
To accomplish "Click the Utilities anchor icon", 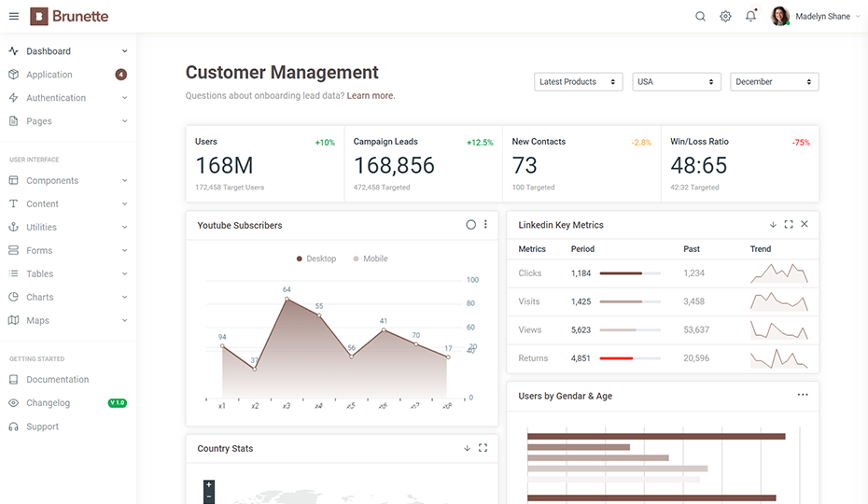I will click(14, 227).
